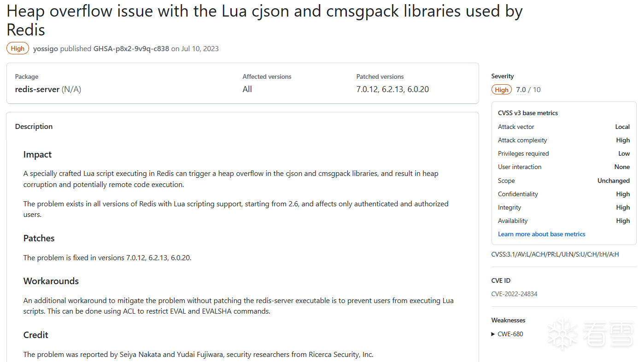Select the CVE-2022-24834 identifier
The image size is (644, 362).
click(x=514, y=294)
